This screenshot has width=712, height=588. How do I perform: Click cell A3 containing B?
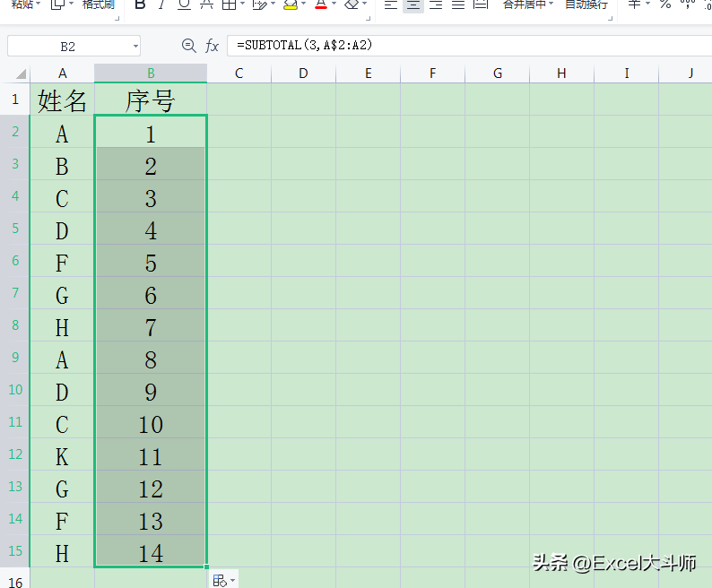[x=63, y=164]
